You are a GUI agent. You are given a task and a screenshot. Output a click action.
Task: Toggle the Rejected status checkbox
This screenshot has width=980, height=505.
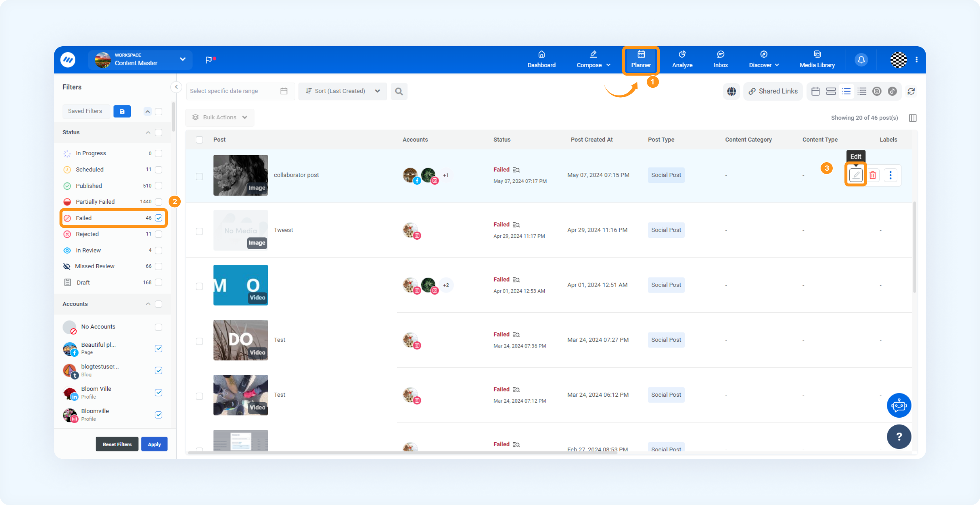click(159, 234)
